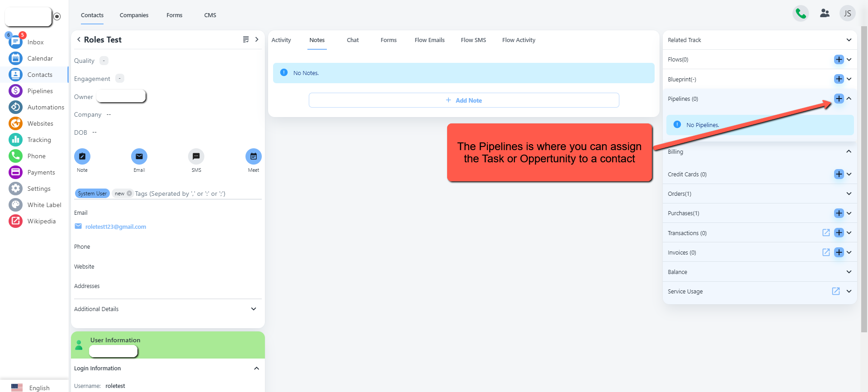The height and width of the screenshot is (392, 868).
Task: Open the Service Usage external link icon
Action: tap(836, 291)
